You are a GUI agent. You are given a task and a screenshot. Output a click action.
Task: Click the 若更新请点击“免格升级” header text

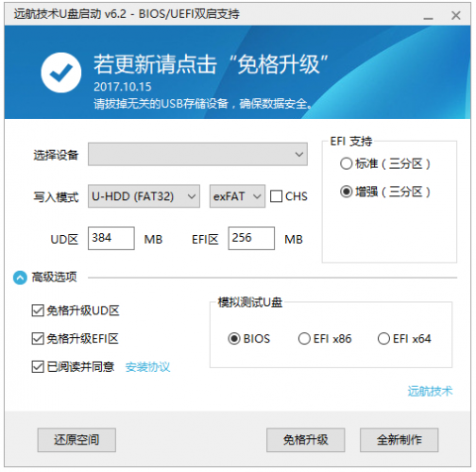pos(211,64)
